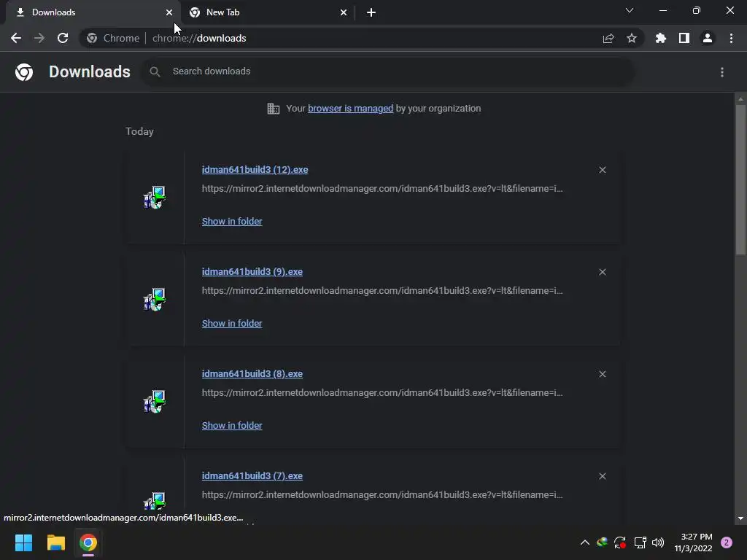747x560 pixels.
Task: Click the managed organization building icon
Action: point(273,109)
